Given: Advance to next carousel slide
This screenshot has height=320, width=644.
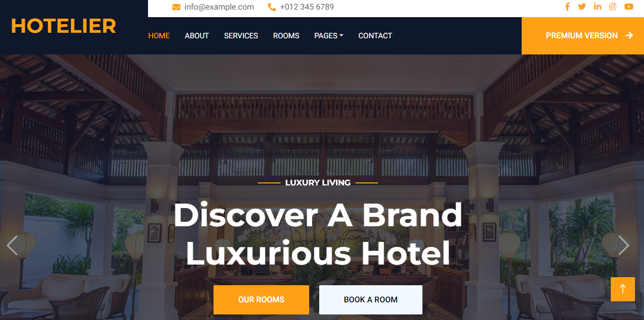Looking at the screenshot, I should pyautogui.click(x=623, y=245).
